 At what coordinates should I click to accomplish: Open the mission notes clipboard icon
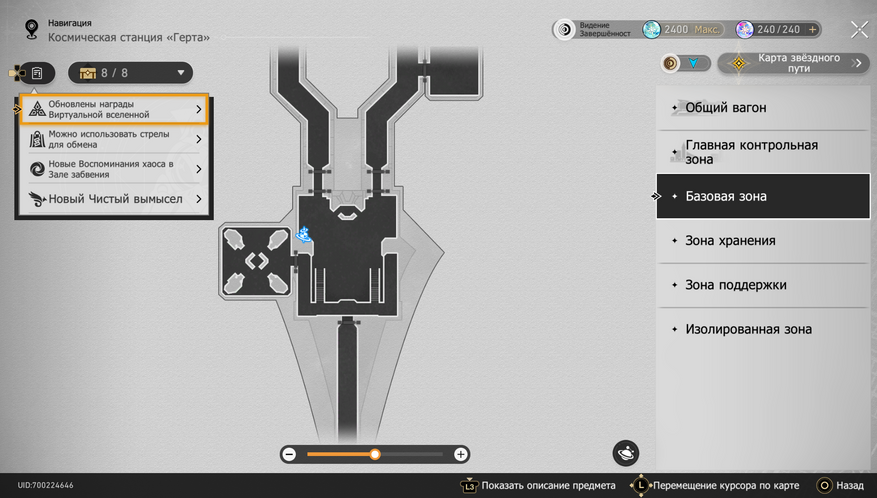click(x=37, y=73)
